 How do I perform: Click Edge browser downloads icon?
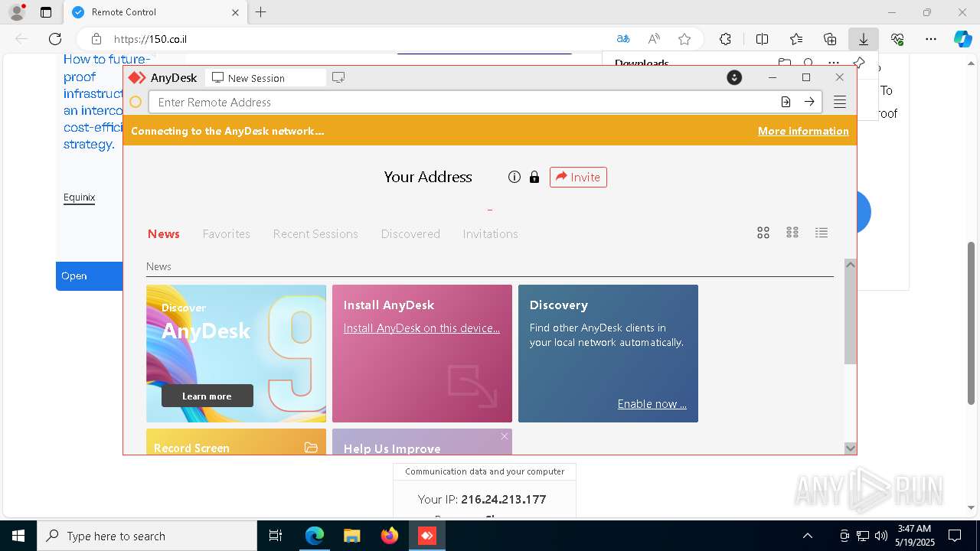click(x=863, y=39)
